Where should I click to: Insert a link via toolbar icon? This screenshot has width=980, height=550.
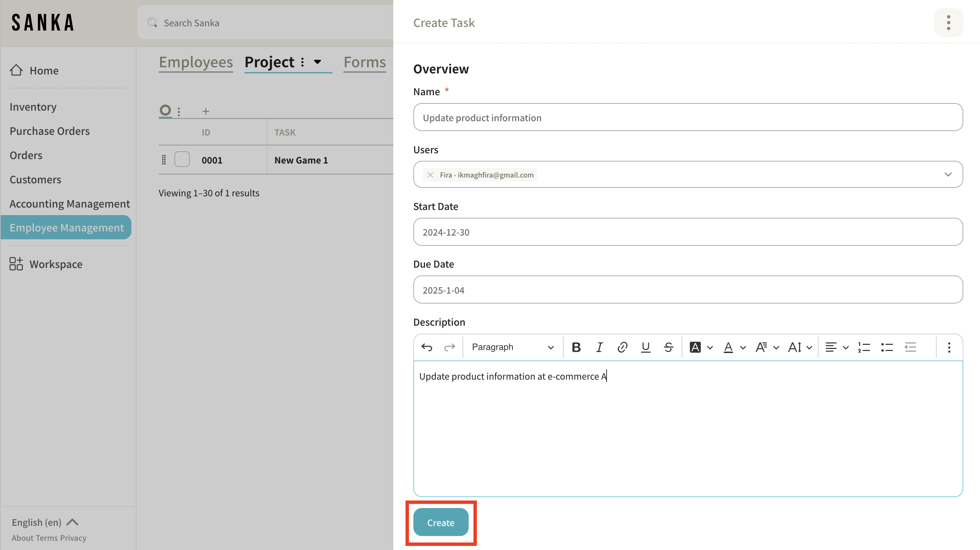tap(622, 347)
